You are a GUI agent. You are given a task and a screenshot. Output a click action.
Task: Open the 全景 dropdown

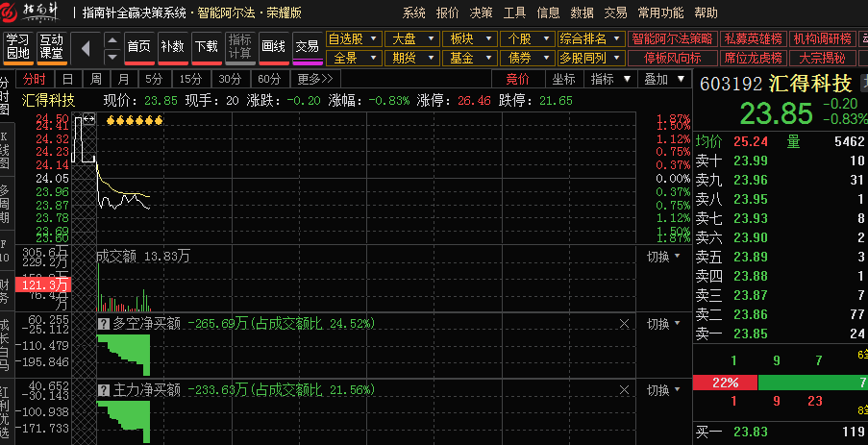click(353, 58)
